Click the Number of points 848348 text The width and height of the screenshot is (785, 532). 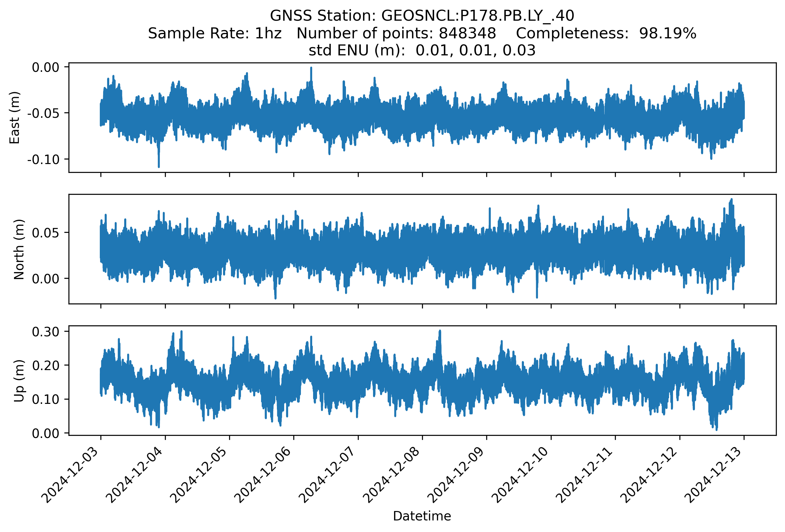[x=396, y=33]
